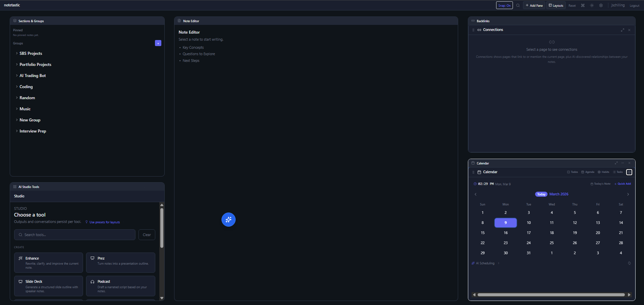Image resolution: width=644 pixels, height=305 pixels.
Task: Click the floating blue AI sparkle button
Action: (x=229, y=220)
